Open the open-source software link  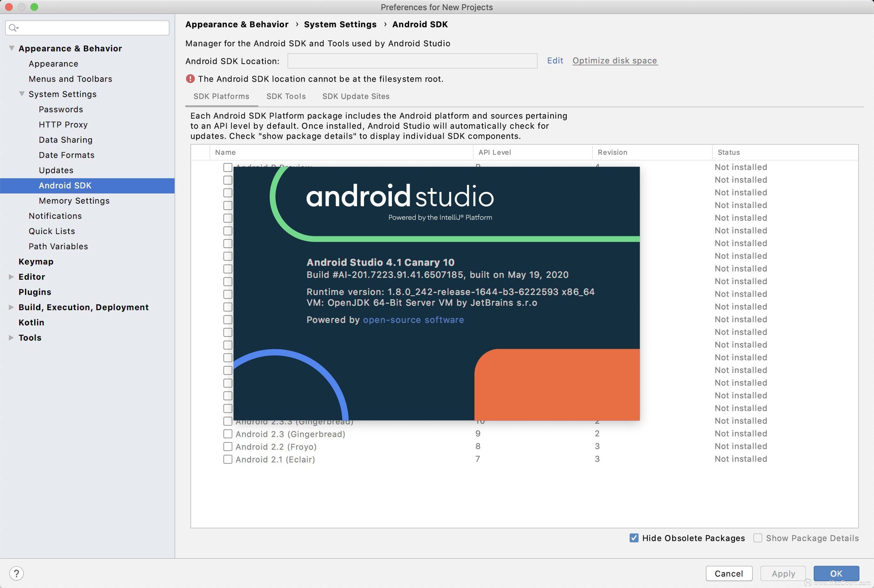(x=413, y=320)
